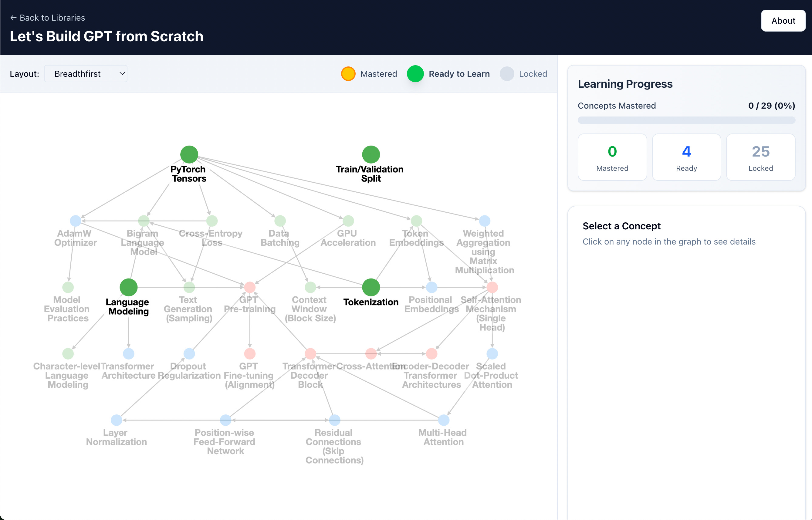
Task: Select the Self-Attention Mechanism node
Action: coord(492,287)
